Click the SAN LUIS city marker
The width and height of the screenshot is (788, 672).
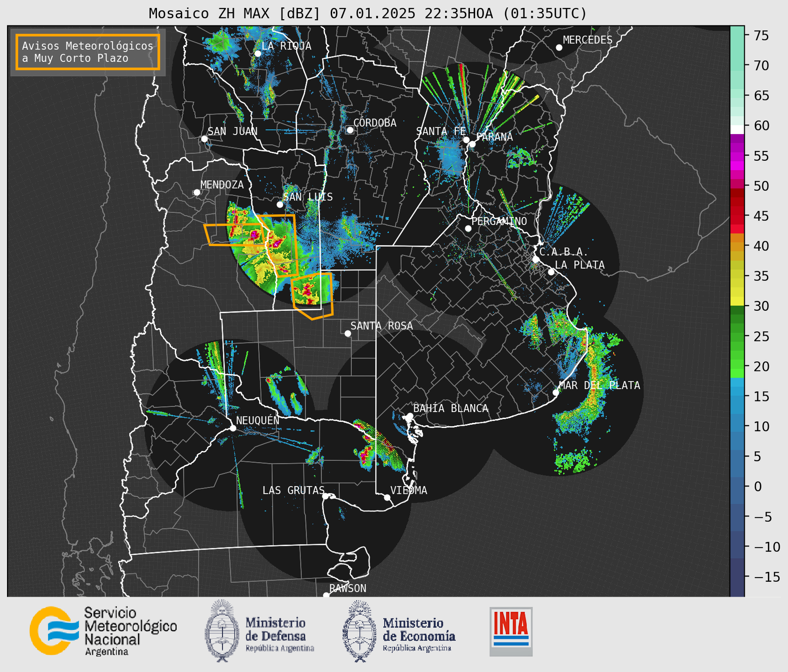tap(280, 205)
